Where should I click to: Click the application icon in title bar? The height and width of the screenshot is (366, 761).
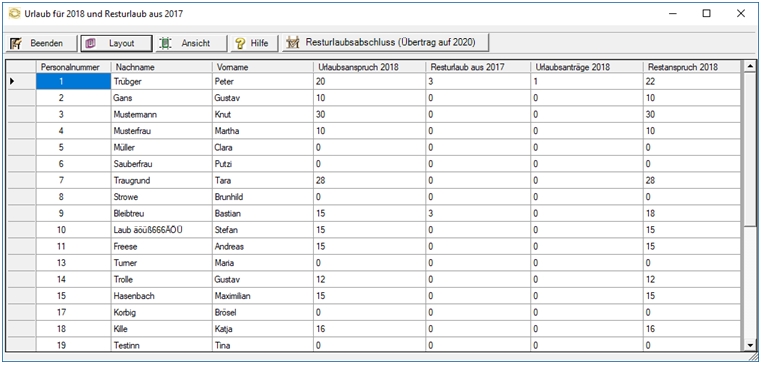click(15, 14)
